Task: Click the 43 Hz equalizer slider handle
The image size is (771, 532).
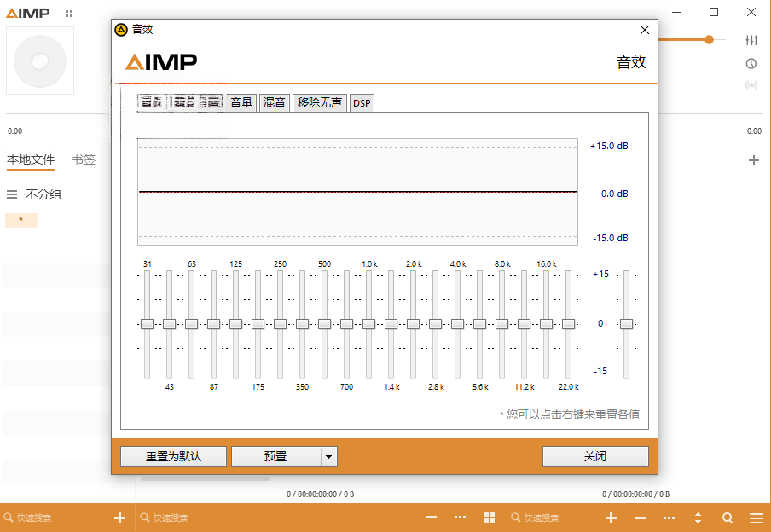Action: [x=169, y=323]
